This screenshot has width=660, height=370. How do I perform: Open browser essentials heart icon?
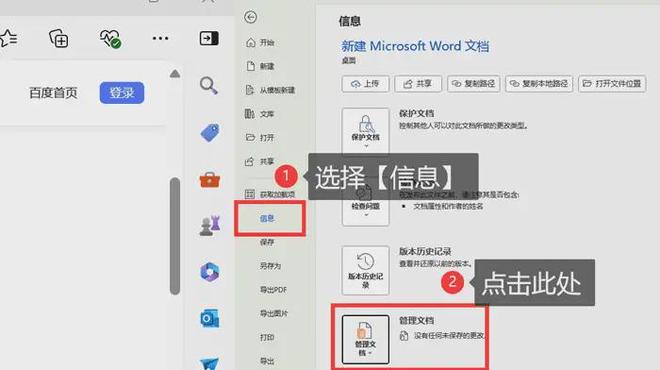point(110,38)
